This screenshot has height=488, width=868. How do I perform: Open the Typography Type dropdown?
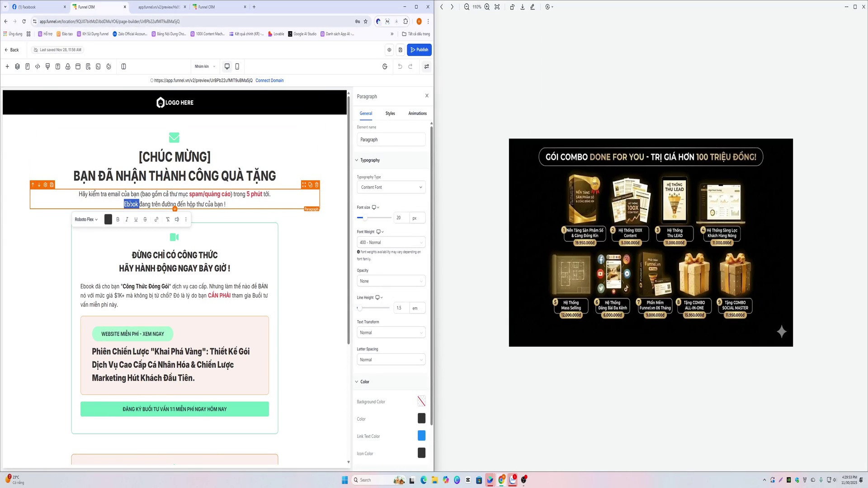coord(391,187)
